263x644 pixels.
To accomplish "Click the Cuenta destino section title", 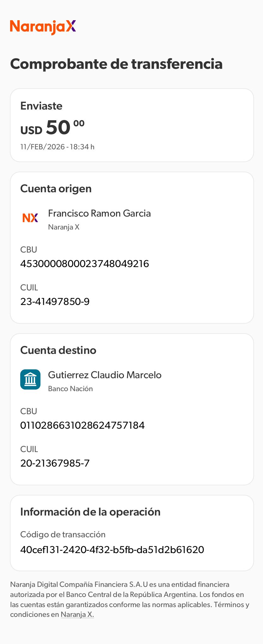I will click(58, 350).
